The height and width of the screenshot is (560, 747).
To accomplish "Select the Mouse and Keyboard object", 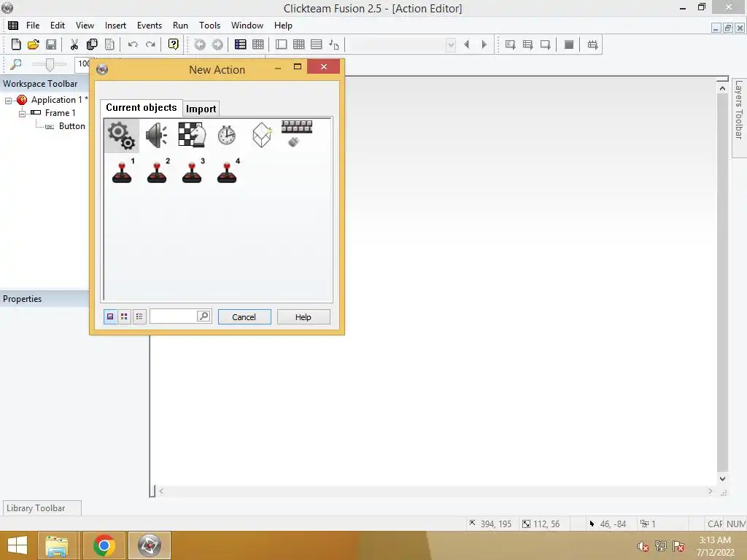I will (x=296, y=134).
